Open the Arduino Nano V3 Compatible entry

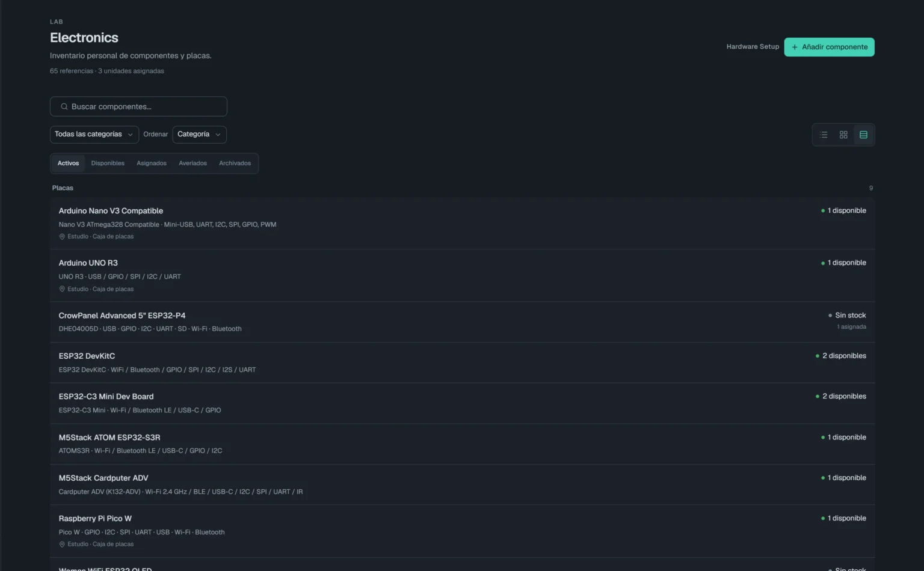(x=462, y=223)
